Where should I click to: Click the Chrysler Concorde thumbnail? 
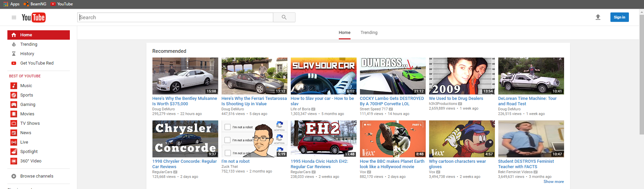[x=185, y=139]
